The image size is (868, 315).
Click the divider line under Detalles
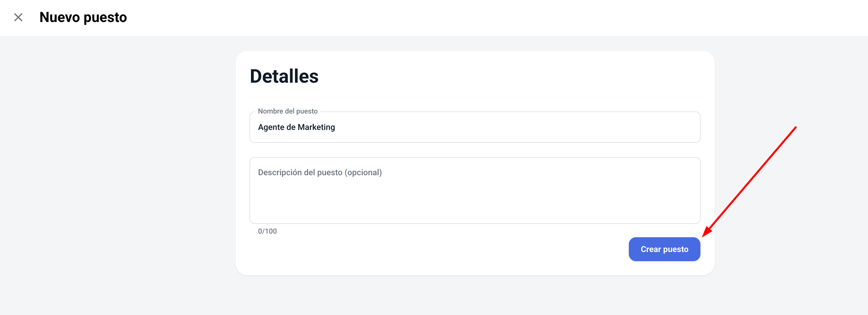475,97
